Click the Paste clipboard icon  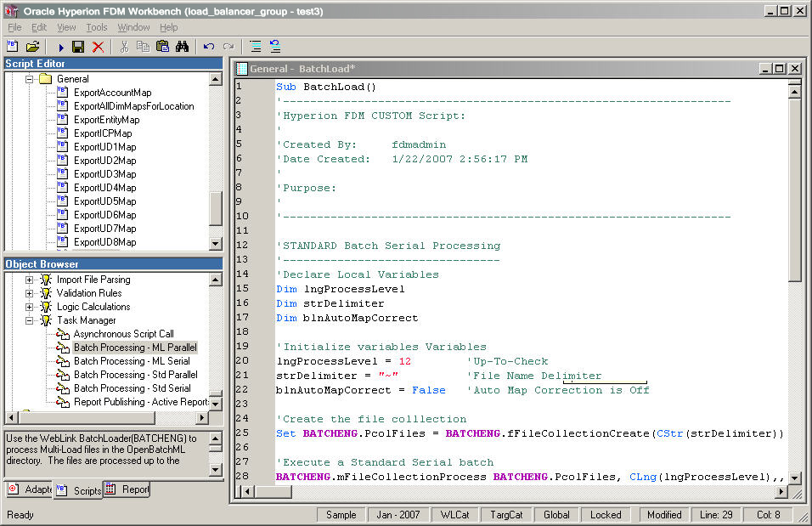click(162, 47)
